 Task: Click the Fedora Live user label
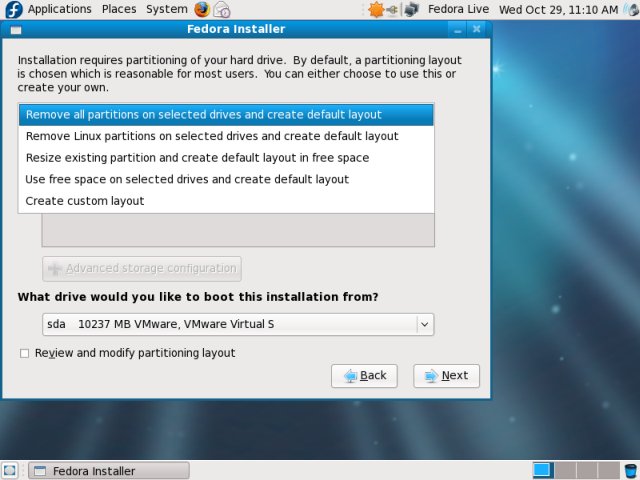(458, 9)
